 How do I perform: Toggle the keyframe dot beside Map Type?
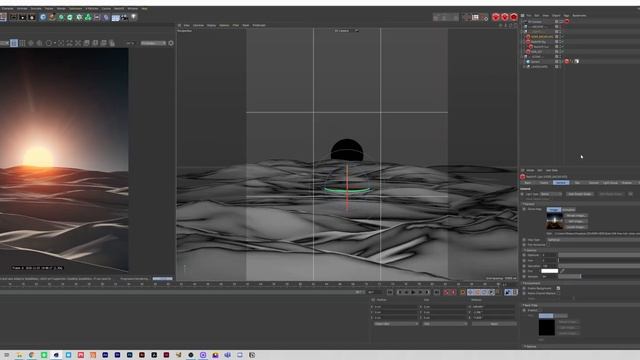(524, 240)
